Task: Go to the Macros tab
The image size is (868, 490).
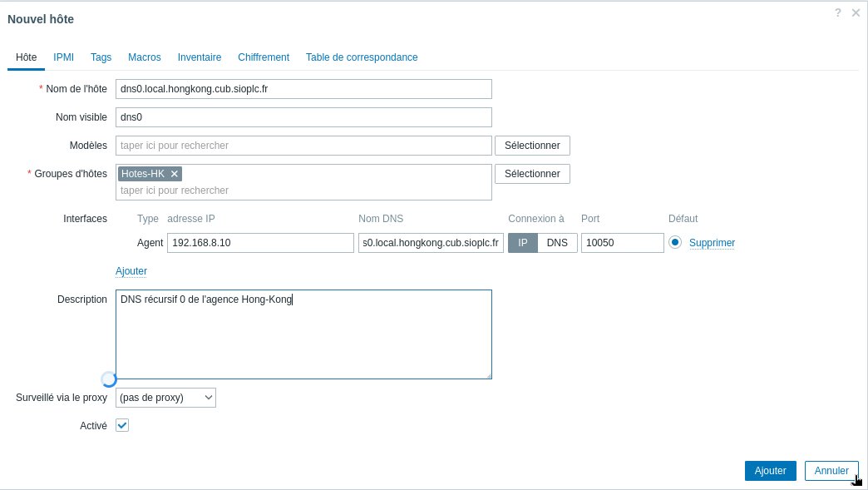Action: [145, 57]
